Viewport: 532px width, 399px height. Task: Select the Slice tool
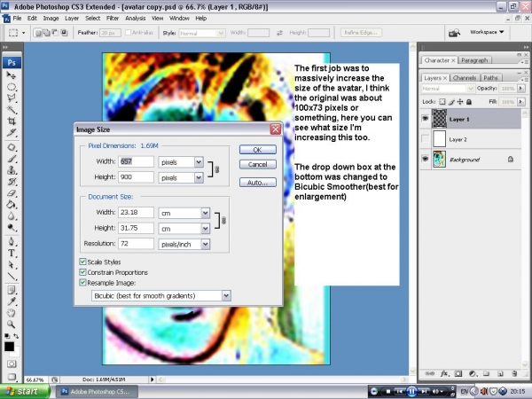[x=12, y=133]
